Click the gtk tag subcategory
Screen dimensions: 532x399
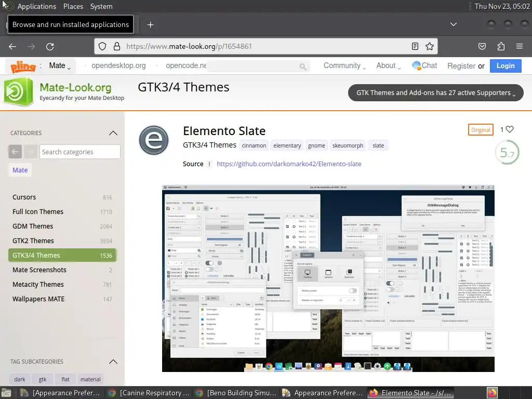coord(43,379)
